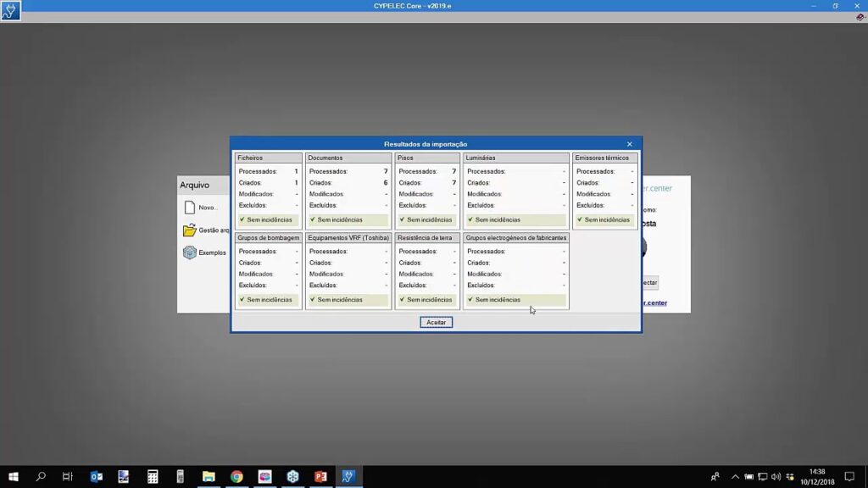Open Gestão arquivos folder icon
Image resolution: width=868 pixels, height=488 pixels.
pos(190,230)
